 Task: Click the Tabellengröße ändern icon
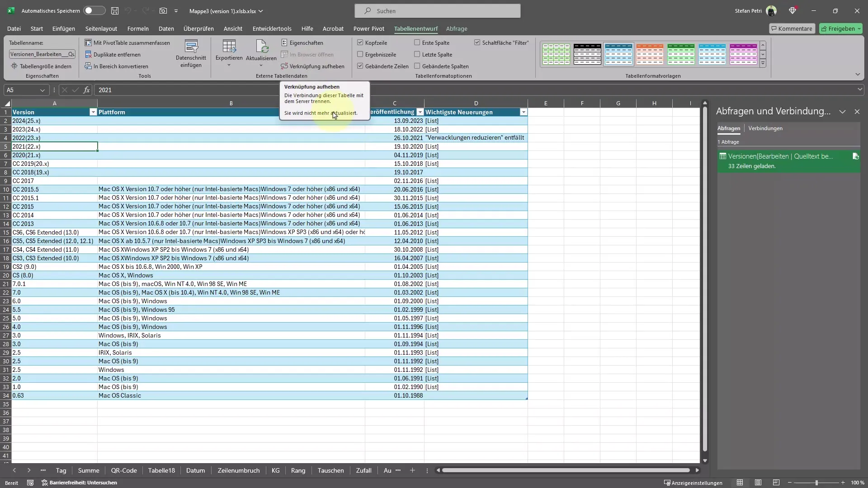point(13,66)
